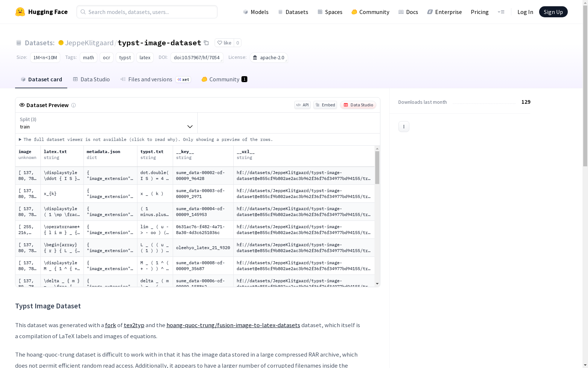Click the Hugging Face logo icon

tap(20, 12)
